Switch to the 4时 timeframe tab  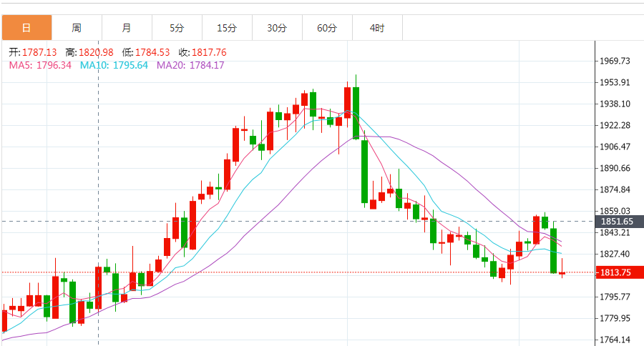(x=377, y=28)
